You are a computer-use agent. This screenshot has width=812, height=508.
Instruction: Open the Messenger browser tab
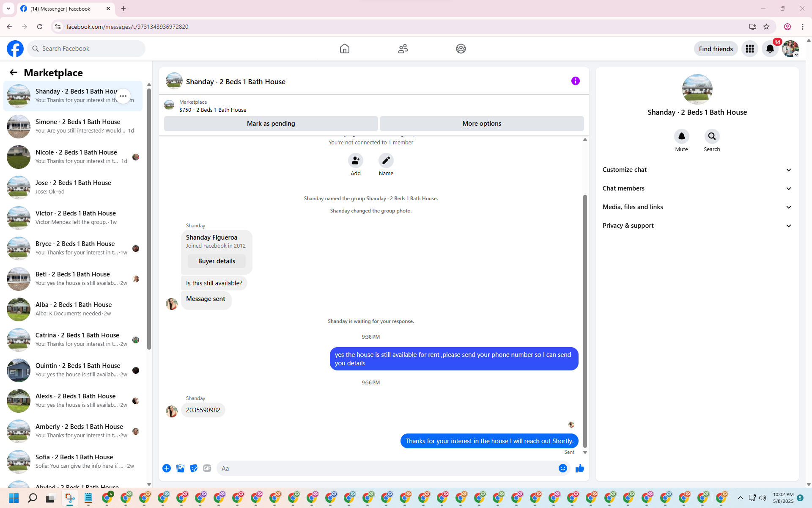[x=66, y=9]
